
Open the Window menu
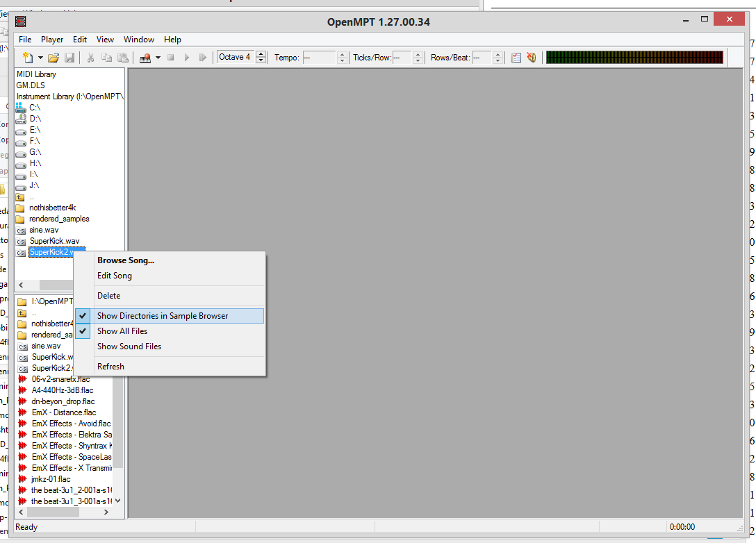(x=139, y=40)
